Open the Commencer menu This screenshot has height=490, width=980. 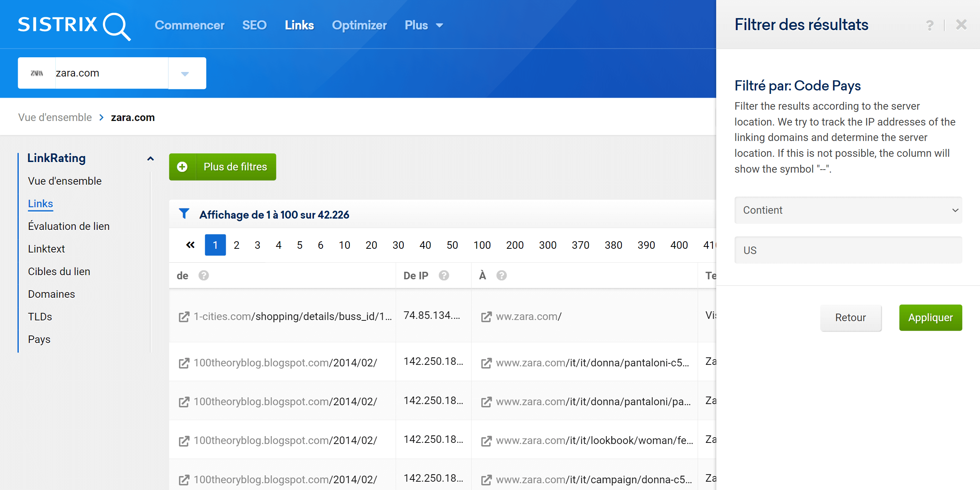click(190, 25)
